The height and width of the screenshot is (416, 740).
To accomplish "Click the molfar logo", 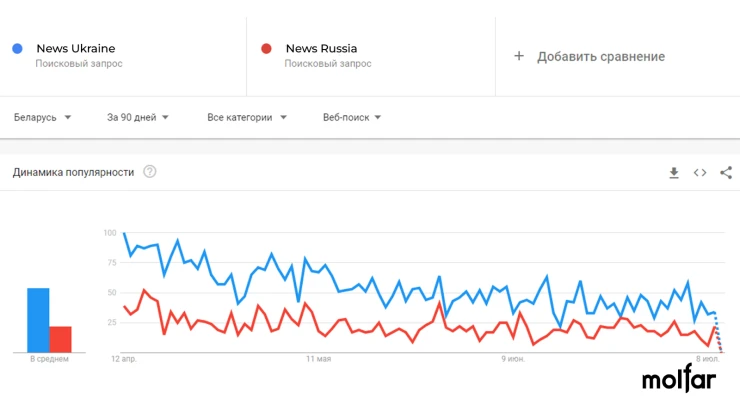I will coord(679,378).
